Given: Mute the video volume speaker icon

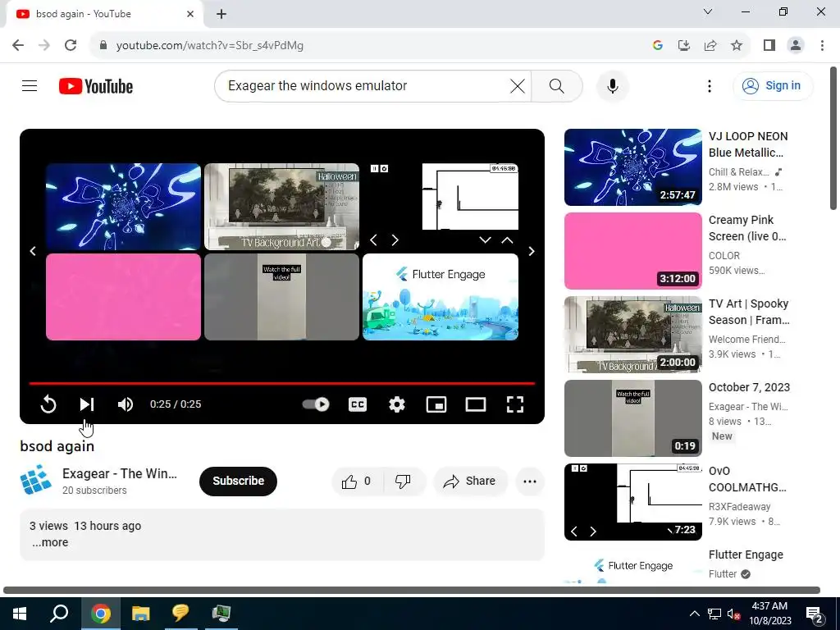Looking at the screenshot, I should coord(126,404).
